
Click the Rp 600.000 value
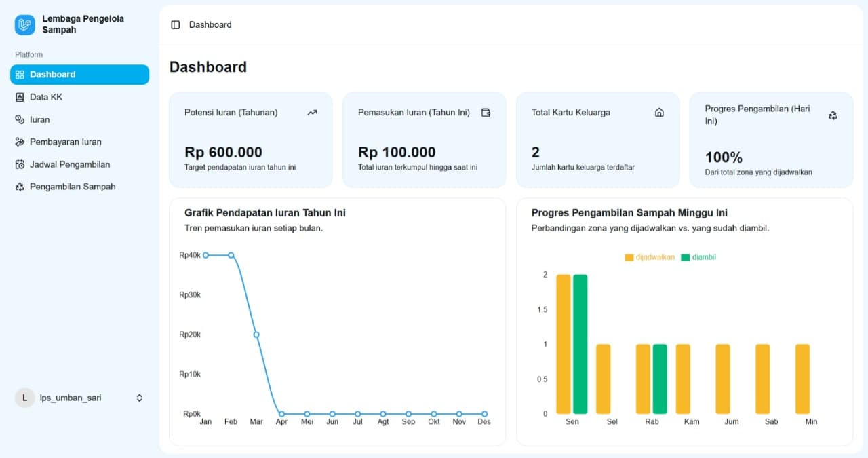[223, 153]
